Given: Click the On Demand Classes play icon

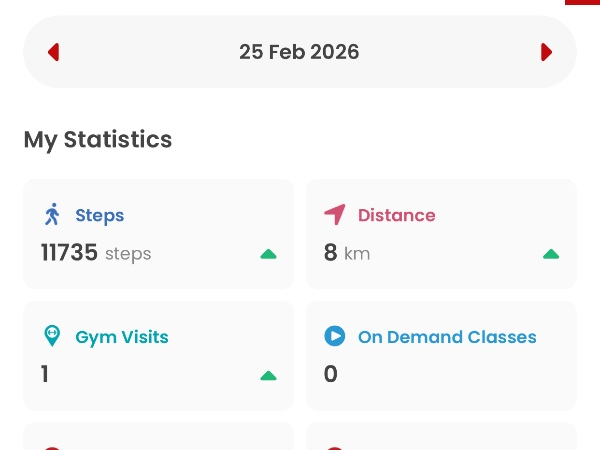Looking at the screenshot, I should pos(335,337).
